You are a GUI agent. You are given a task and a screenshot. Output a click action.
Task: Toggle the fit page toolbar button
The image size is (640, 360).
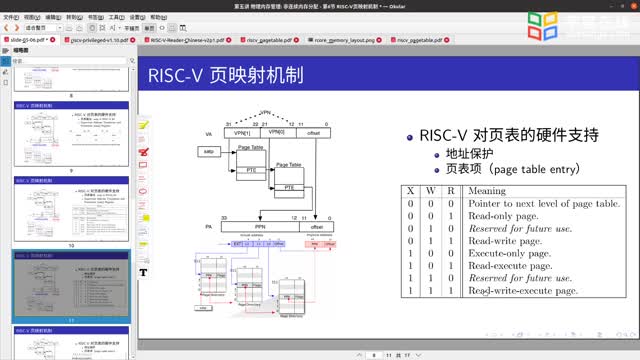[x=150, y=28]
